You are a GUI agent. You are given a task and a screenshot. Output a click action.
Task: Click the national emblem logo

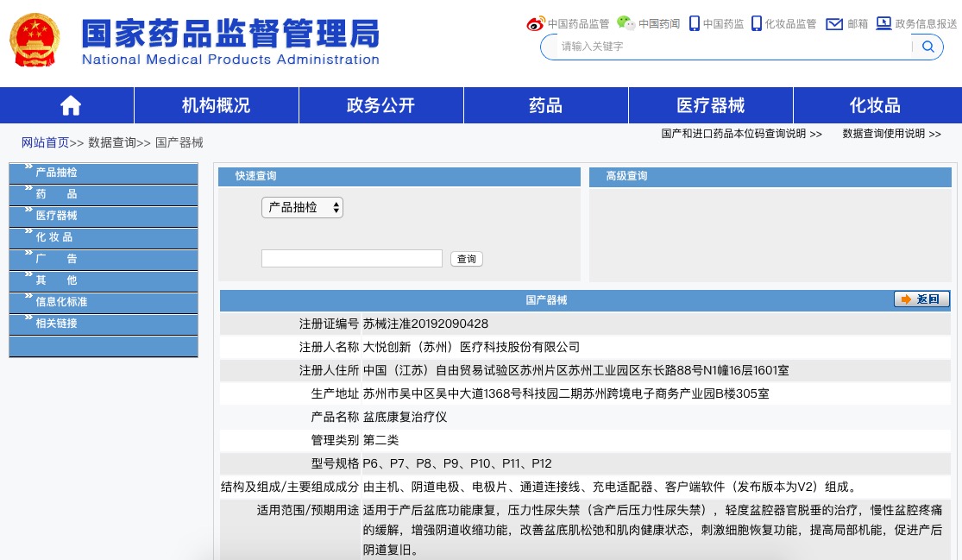pos(35,39)
